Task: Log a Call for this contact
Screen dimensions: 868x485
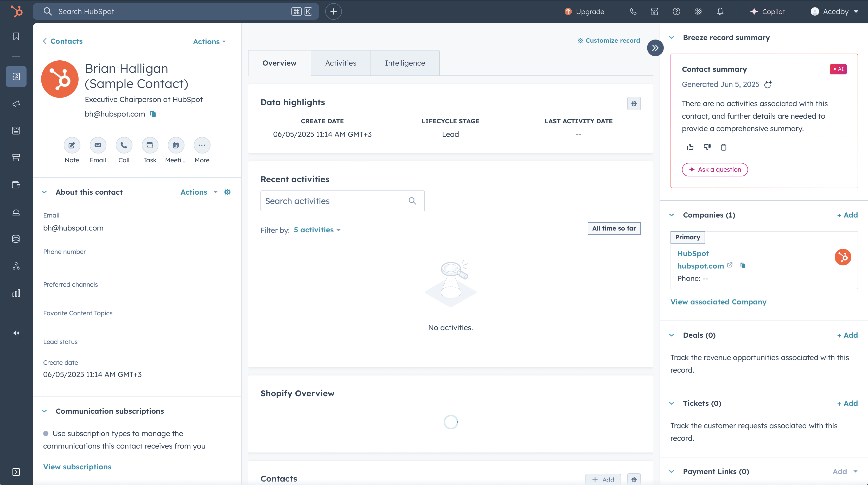Action: pyautogui.click(x=124, y=145)
